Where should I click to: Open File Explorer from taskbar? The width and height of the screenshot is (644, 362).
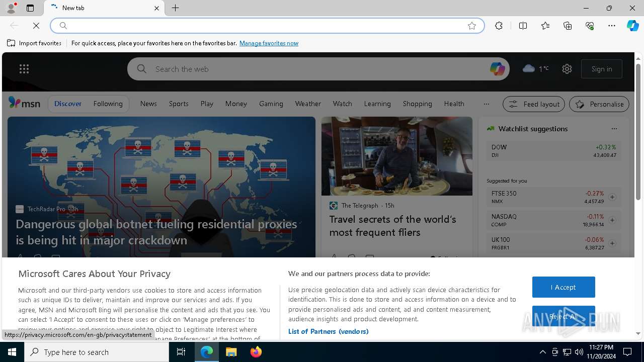231,352
